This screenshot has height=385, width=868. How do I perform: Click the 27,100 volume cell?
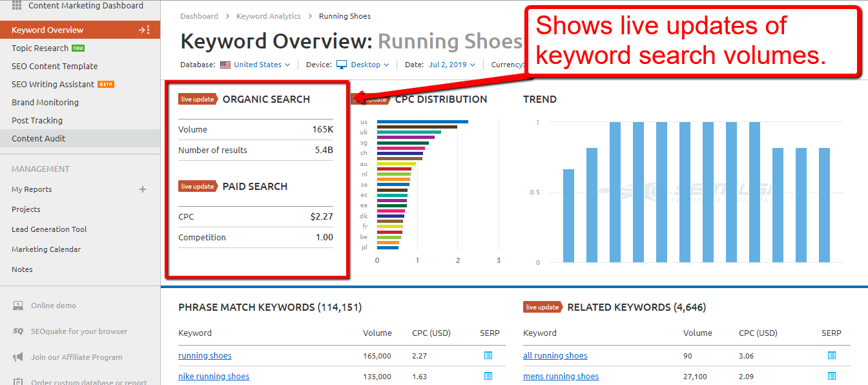point(695,376)
